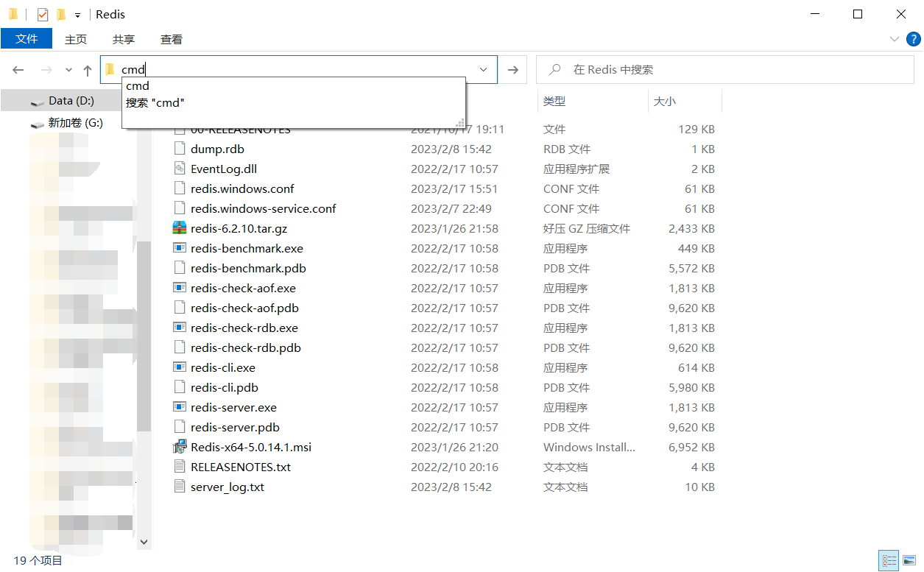924x572 pixels.
Task: Click the 在 Redis 中搜索 search box
Action: pyautogui.click(x=725, y=70)
